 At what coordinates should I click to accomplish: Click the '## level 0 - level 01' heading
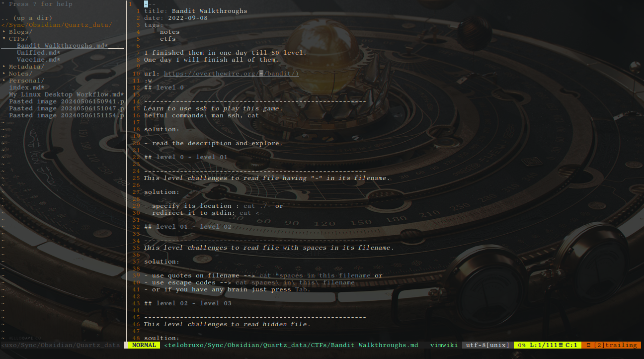pyautogui.click(x=186, y=157)
